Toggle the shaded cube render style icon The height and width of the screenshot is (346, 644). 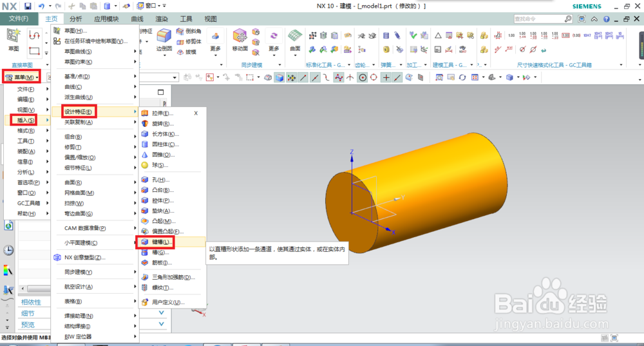coord(279,77)
